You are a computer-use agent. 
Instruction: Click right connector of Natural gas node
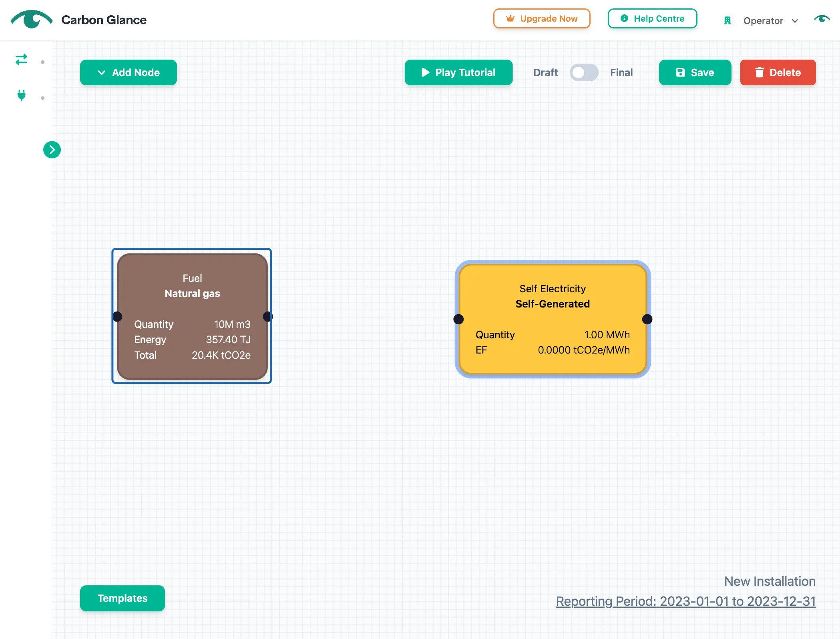(x=268, y=316)
